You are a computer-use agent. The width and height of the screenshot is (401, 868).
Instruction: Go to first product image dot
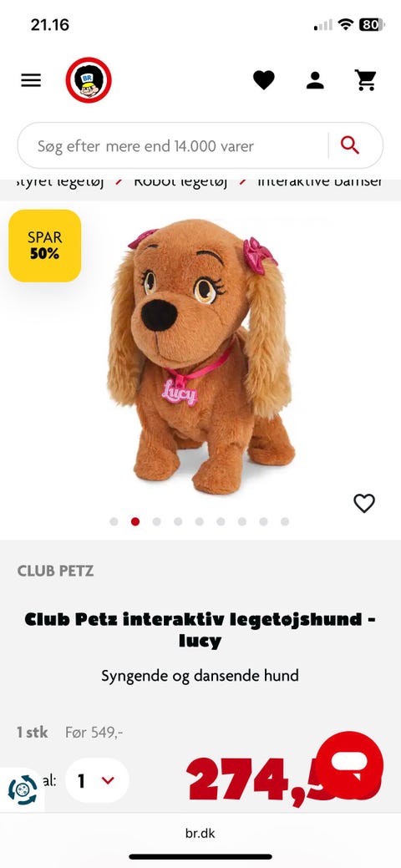(114, 521)
